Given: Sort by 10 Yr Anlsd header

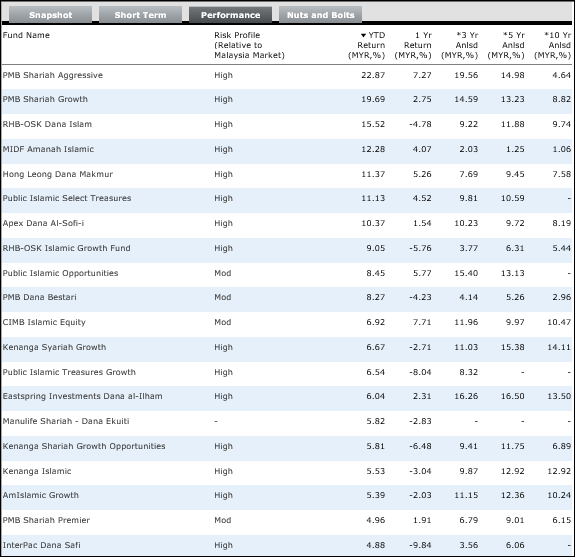Looking at the screenshot, I should pos(553,45).
